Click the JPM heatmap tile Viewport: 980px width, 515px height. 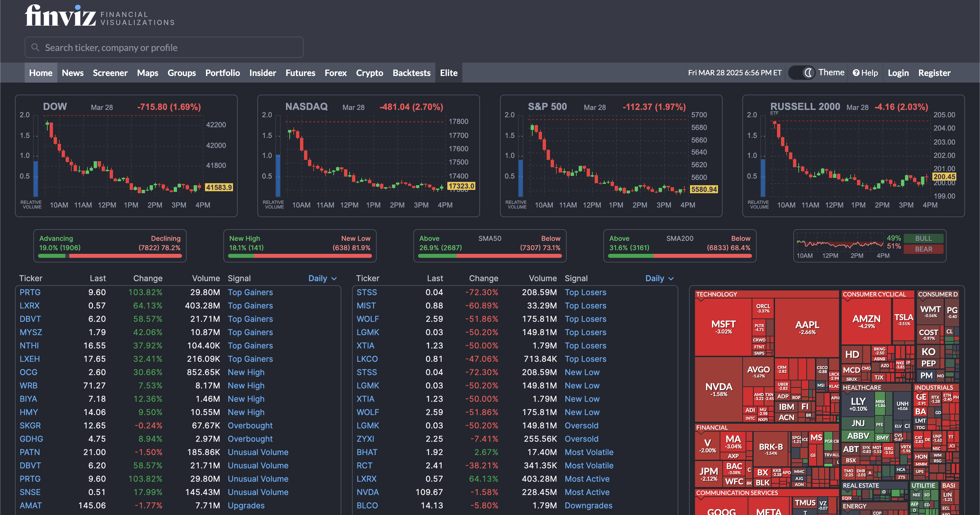[708, 474]
